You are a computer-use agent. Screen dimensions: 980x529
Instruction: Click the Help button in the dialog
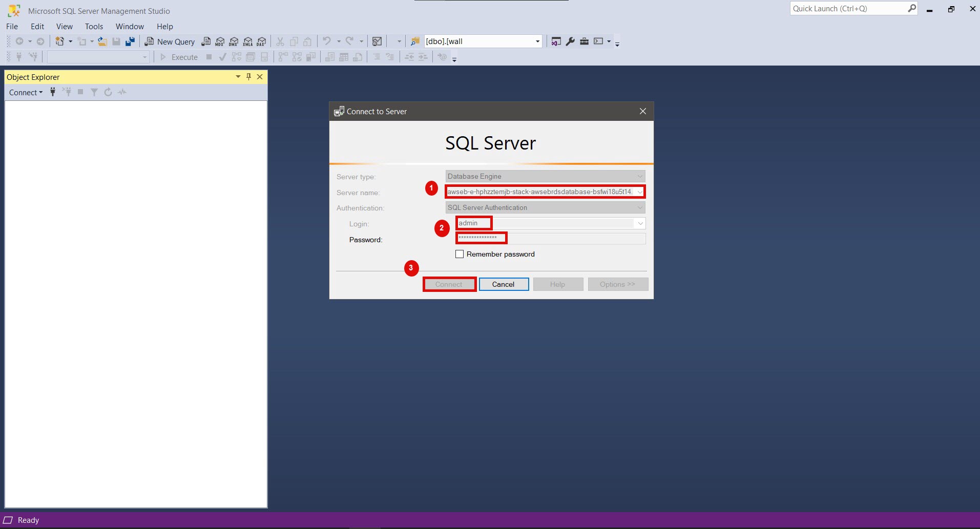pos(558,284)
